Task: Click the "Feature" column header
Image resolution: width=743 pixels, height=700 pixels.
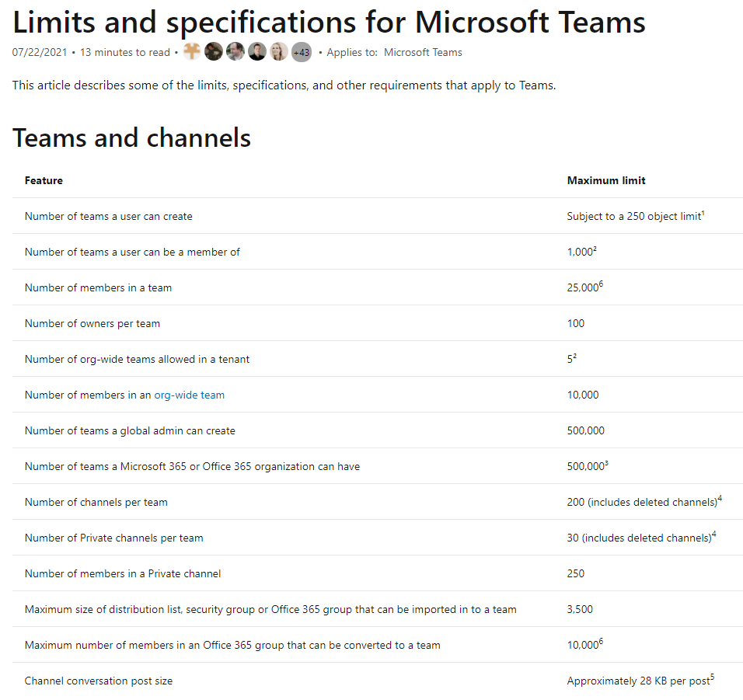Action: 44,180
